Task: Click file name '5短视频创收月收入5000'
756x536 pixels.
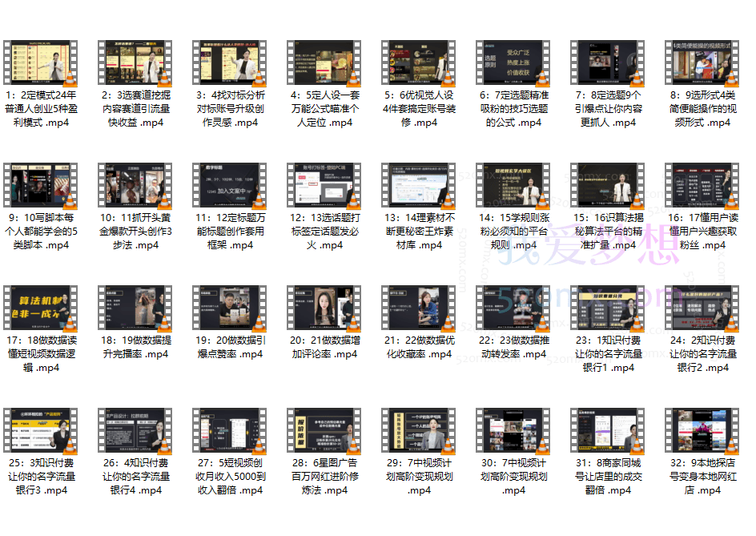Action: coord(230,476)
